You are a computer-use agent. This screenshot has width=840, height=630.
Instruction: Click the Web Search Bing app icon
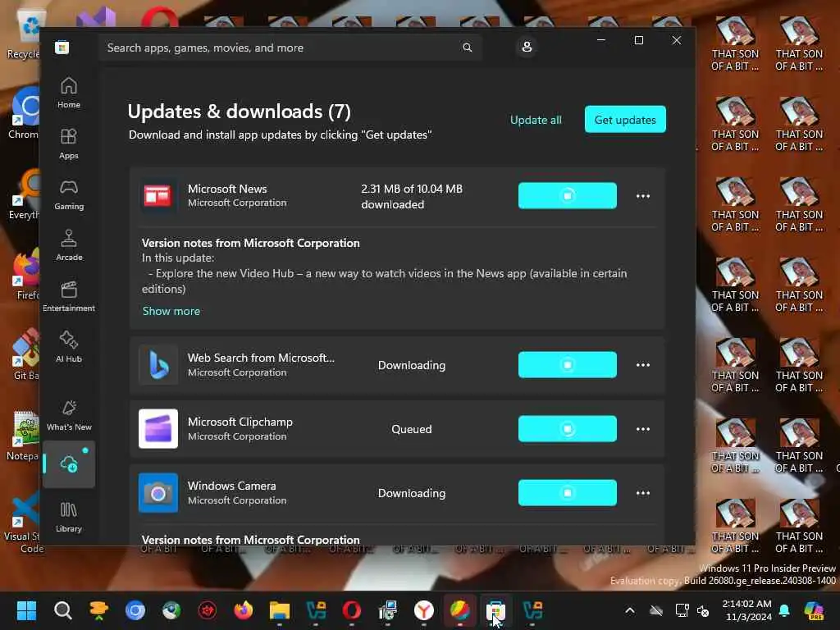click(157, 365)
